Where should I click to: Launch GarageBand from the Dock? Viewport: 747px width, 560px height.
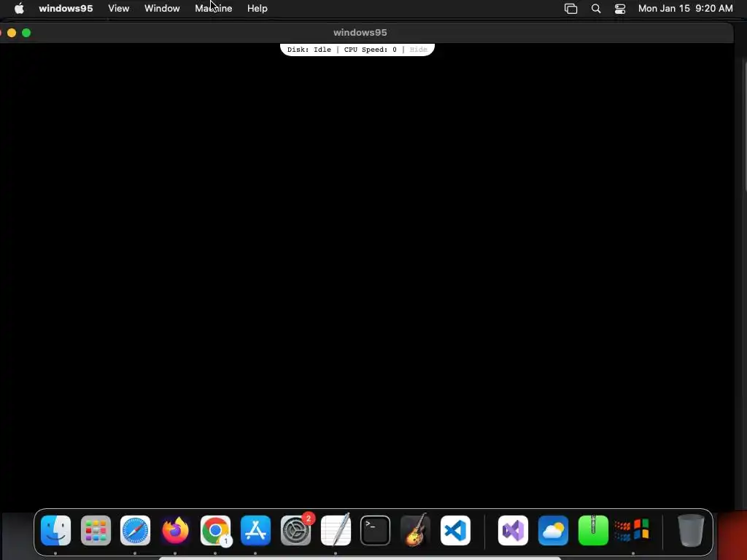415,531
